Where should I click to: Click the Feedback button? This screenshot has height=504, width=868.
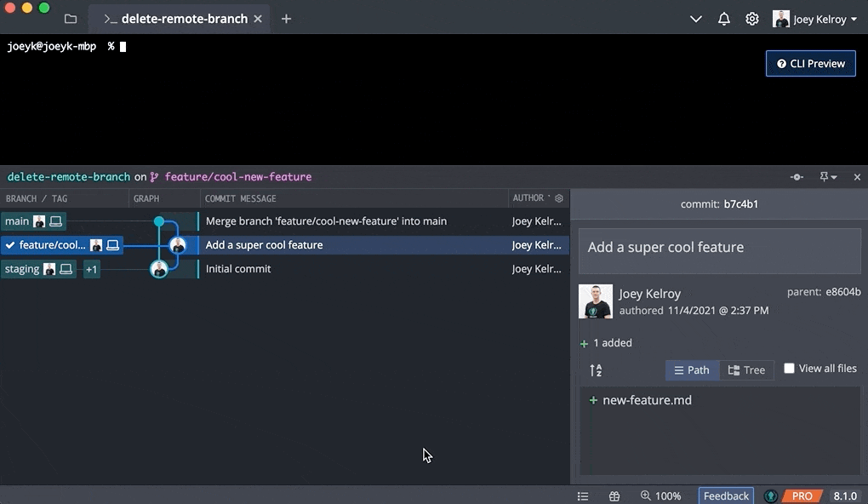[726, 495]
